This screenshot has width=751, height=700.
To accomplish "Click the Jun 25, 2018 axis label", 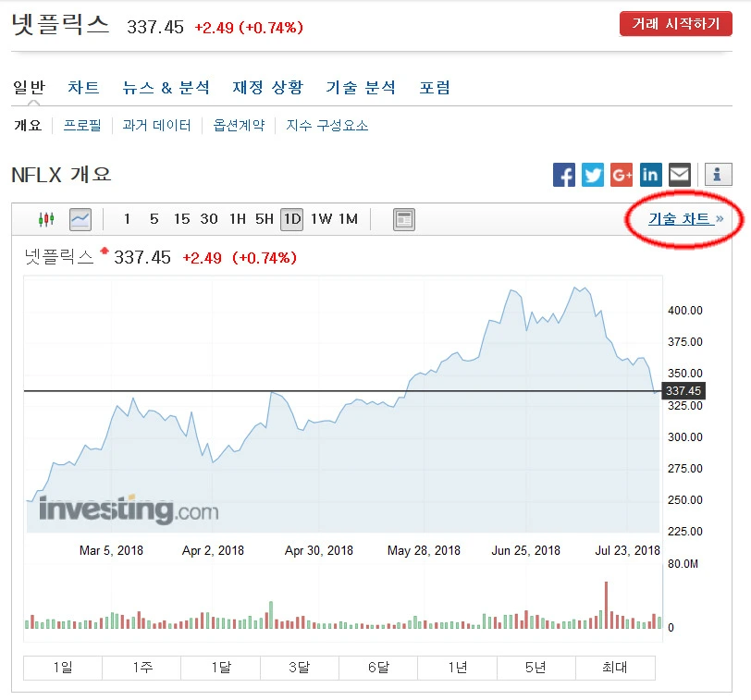I will [526, 550].
